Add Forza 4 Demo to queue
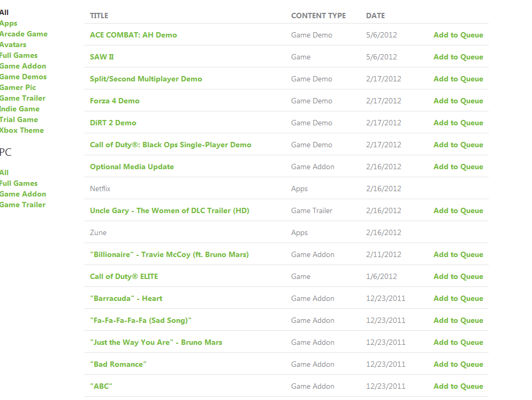 pos(458,101)
